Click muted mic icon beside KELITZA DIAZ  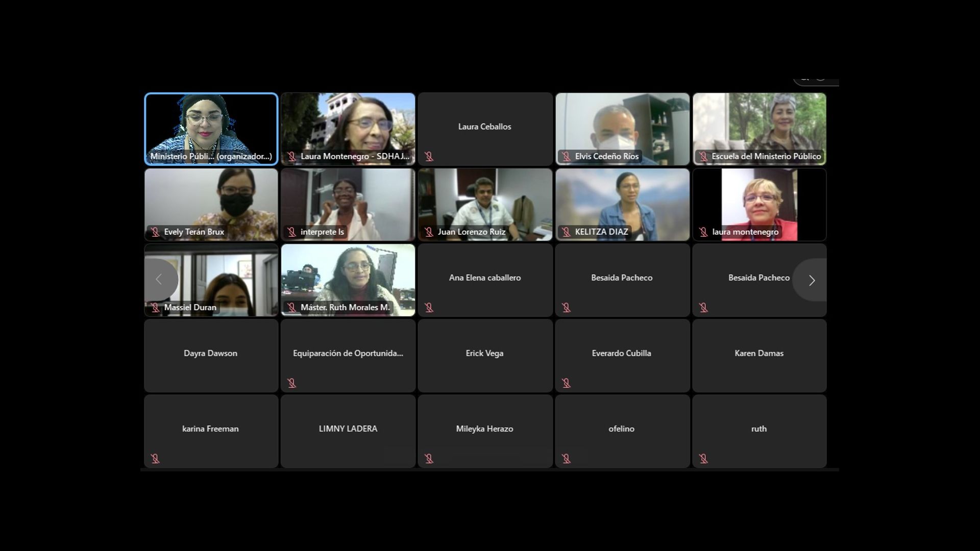tap(566, 232)
